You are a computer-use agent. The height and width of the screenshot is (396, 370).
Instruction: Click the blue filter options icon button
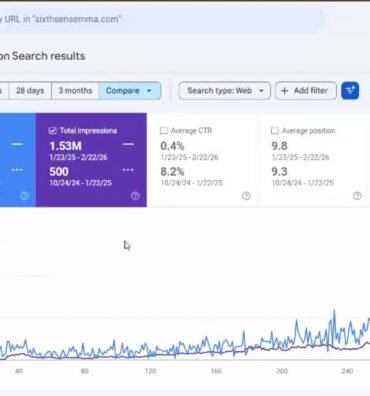click(x=350, y=90)
